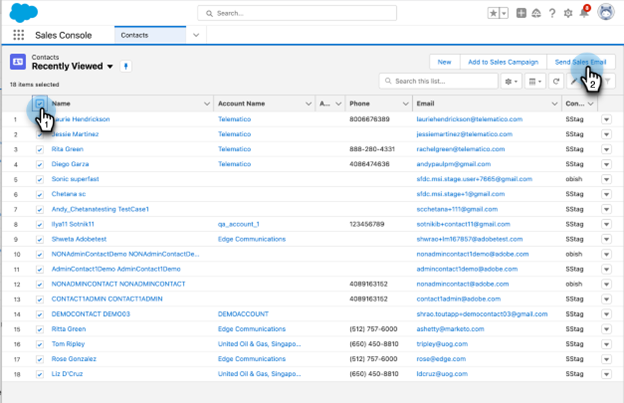Open the list filter funnel icon
The image size is (624, 403).
pos(608,82)
